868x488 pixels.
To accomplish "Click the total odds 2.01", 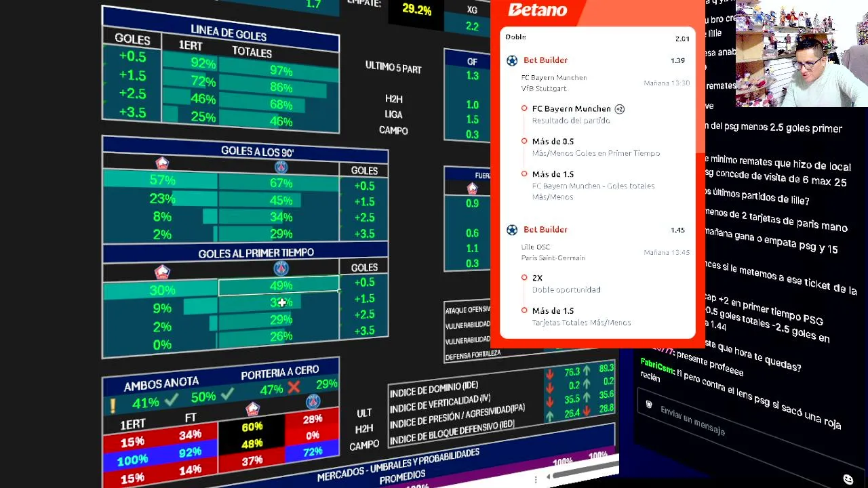I will tap(682, 39).
